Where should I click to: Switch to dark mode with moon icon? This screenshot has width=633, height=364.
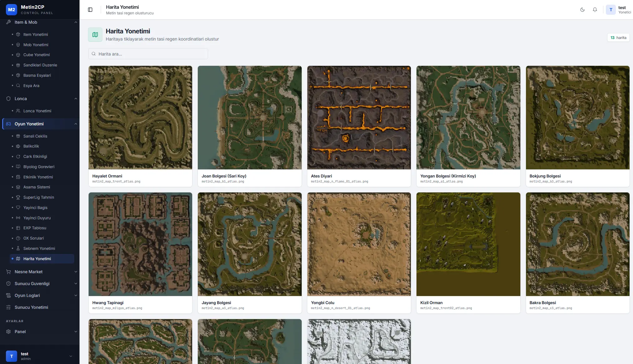click(582, 10)
